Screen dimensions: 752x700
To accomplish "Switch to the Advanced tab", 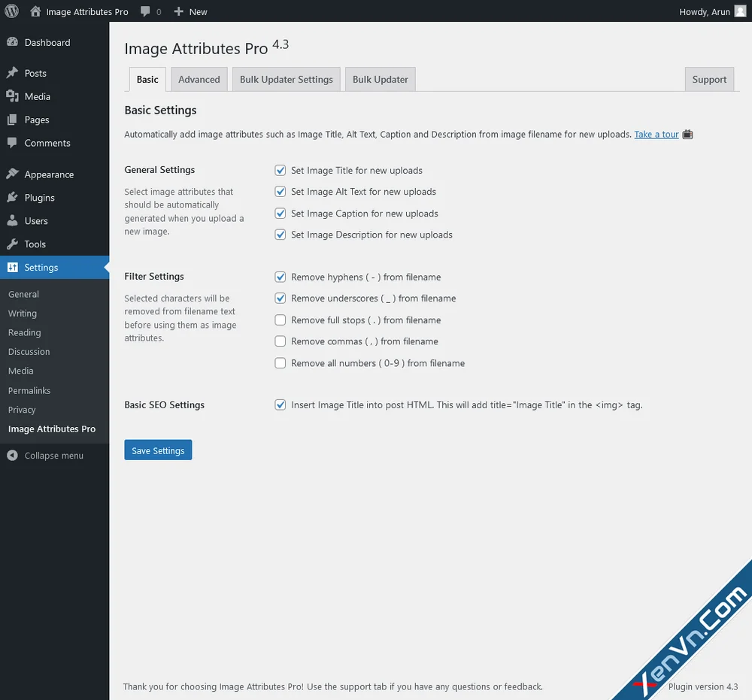I will (x=199, y=79).
